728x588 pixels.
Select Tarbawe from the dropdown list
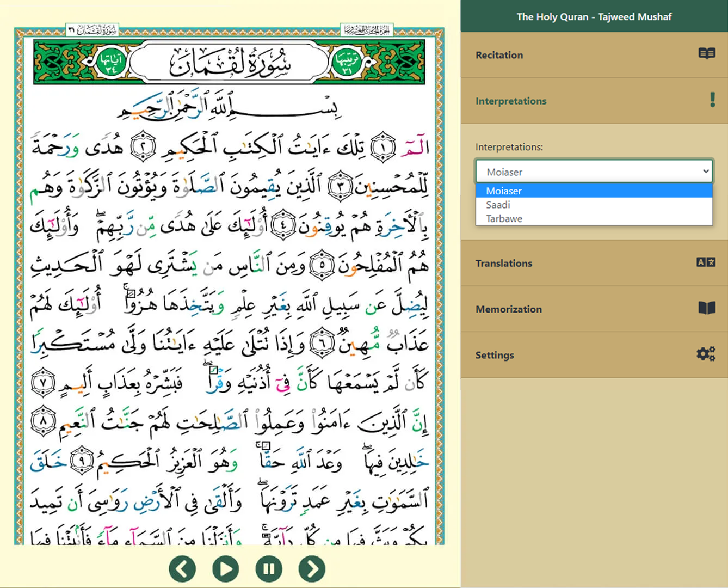click(594, 218)
